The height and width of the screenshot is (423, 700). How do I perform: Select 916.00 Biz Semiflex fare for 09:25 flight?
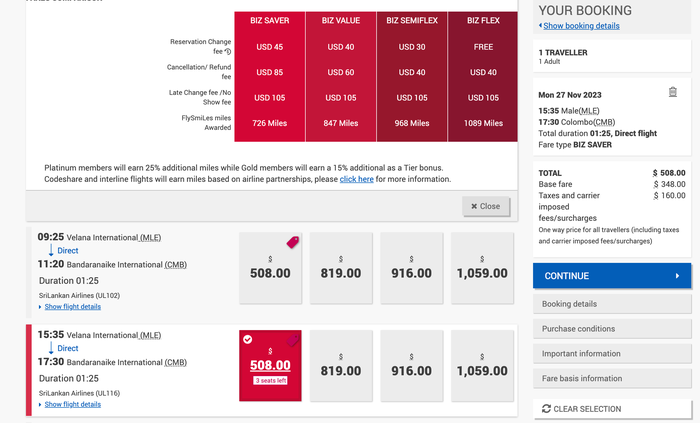[412, 268]
